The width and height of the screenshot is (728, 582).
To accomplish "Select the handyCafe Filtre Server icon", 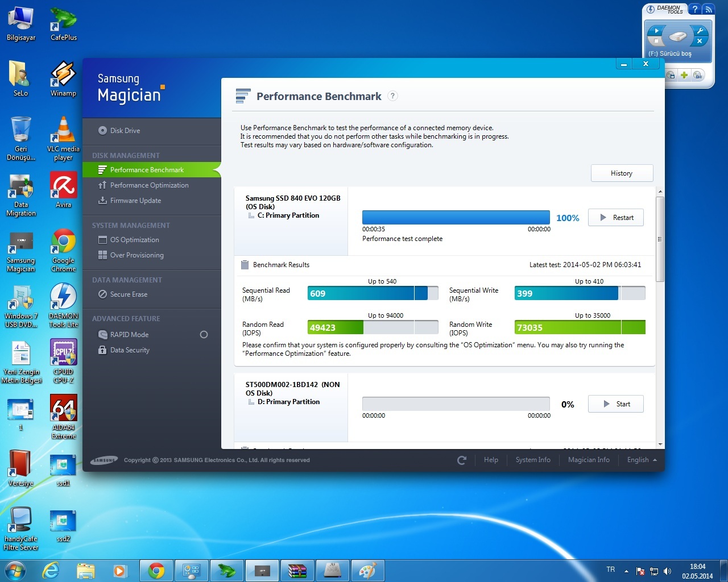I will click(x=21, y=529).
